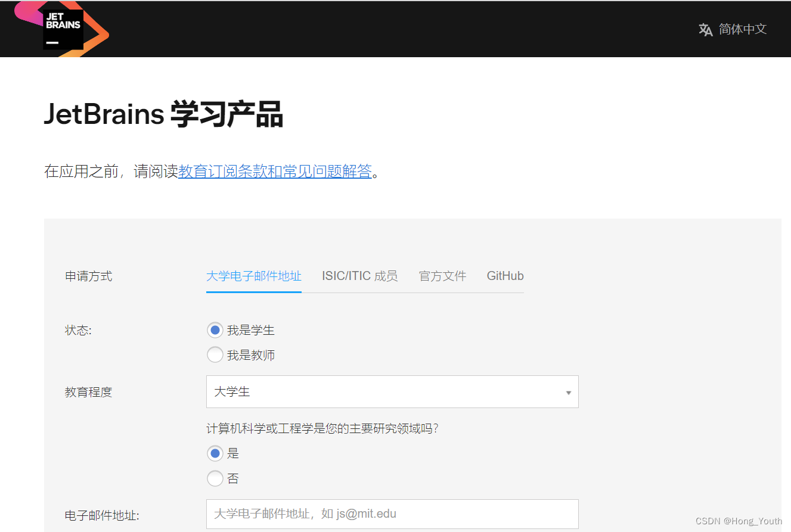
Task: Click the 教育程度 label
Action: click(x=88, y=393)
